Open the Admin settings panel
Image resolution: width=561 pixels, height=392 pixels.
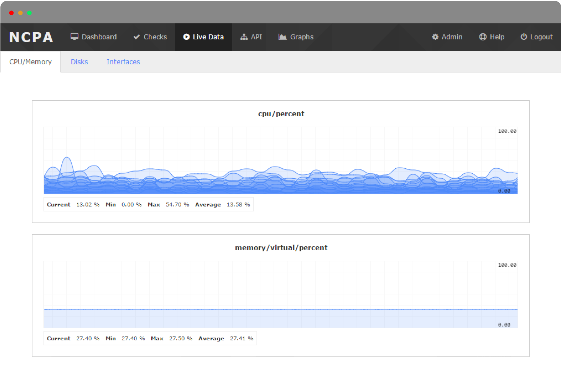[x=447, y=37]
